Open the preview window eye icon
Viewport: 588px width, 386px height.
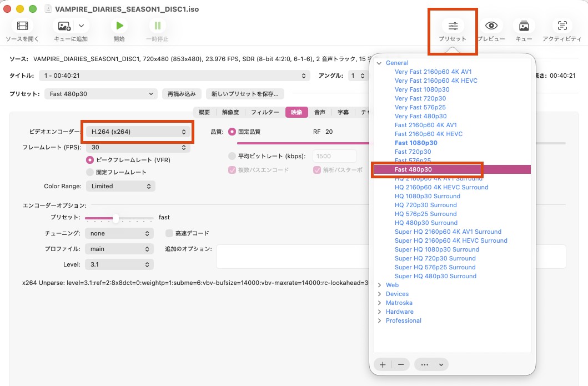(491, 26)
